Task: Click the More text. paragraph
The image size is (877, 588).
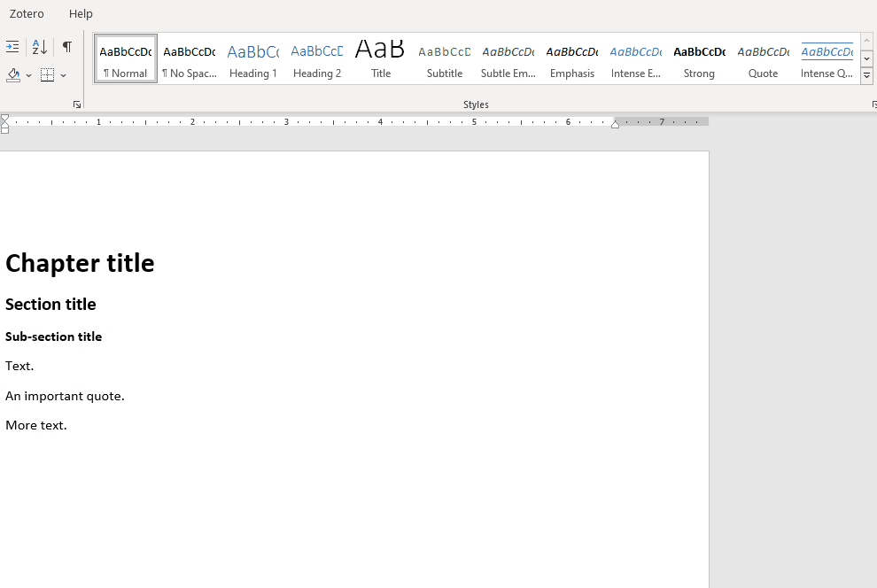Action: point(36,425)
